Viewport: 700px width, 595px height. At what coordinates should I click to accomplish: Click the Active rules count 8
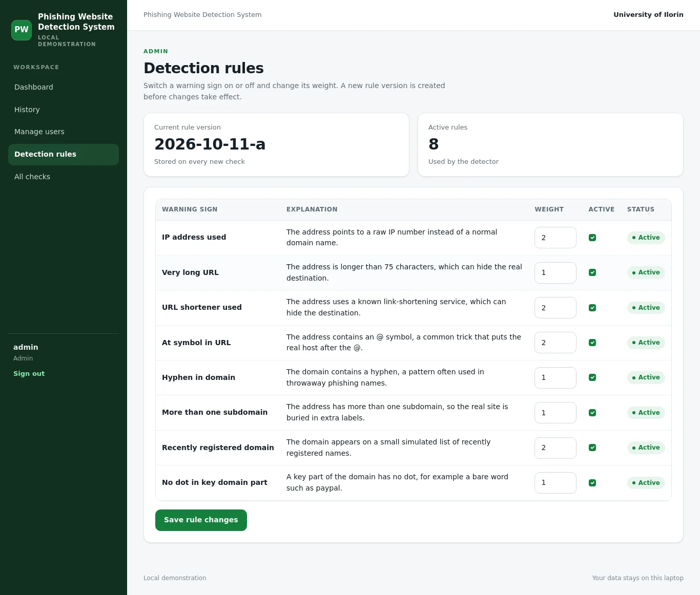[x=434, y=144]
